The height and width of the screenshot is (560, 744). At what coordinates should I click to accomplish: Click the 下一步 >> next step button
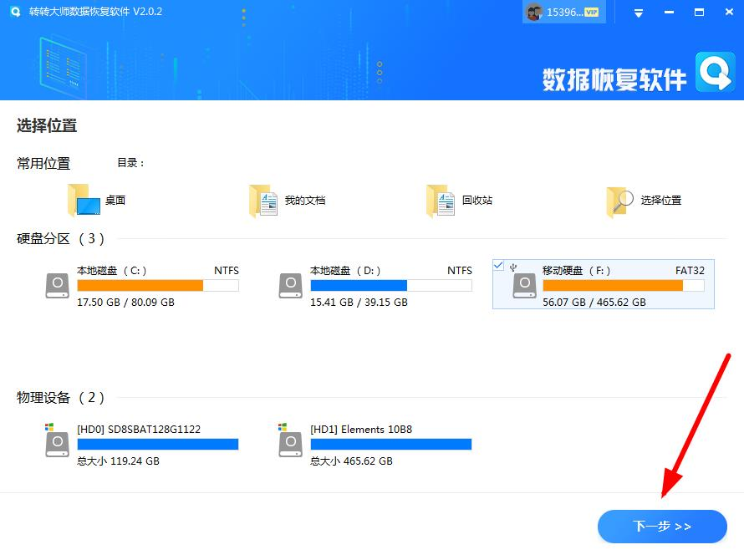click(662, 527)
